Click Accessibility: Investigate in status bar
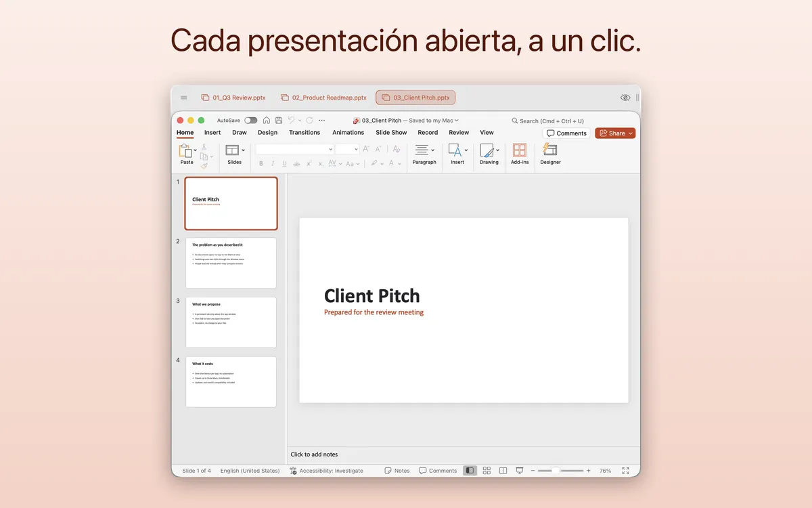The width and height of the screenshot is (812, 508). pos(326,471)
